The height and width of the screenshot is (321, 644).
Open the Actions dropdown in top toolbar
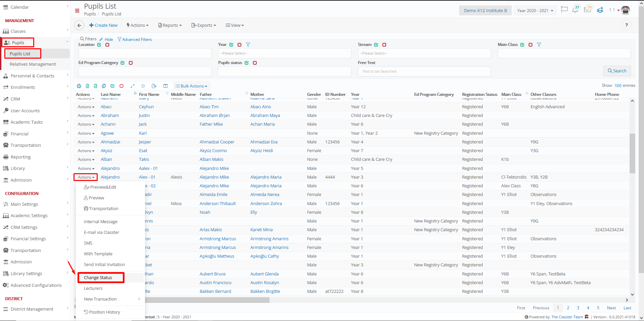click(x=138, y=25)
